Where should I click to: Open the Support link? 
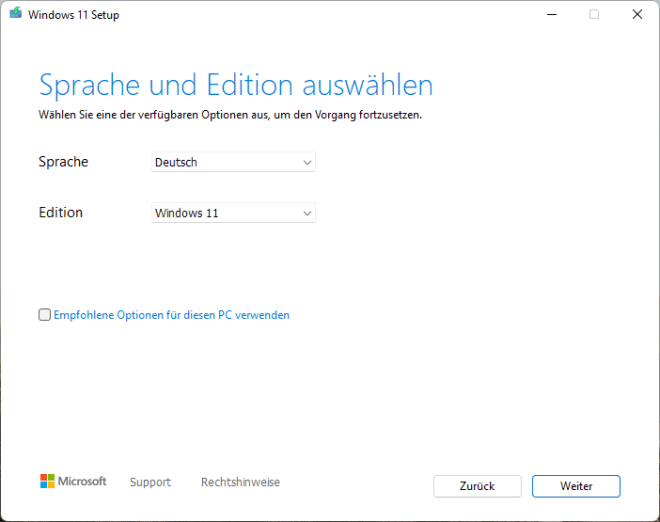tap(150, 482)
